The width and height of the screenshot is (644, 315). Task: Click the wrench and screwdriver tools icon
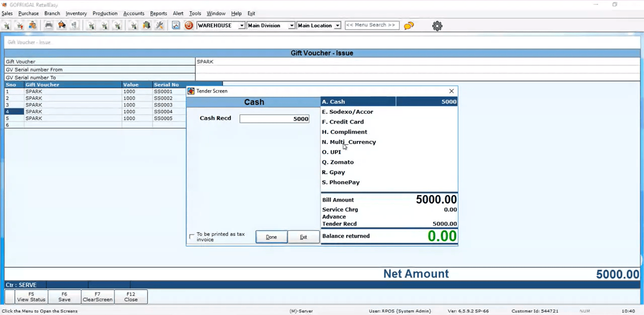point(160,25)
